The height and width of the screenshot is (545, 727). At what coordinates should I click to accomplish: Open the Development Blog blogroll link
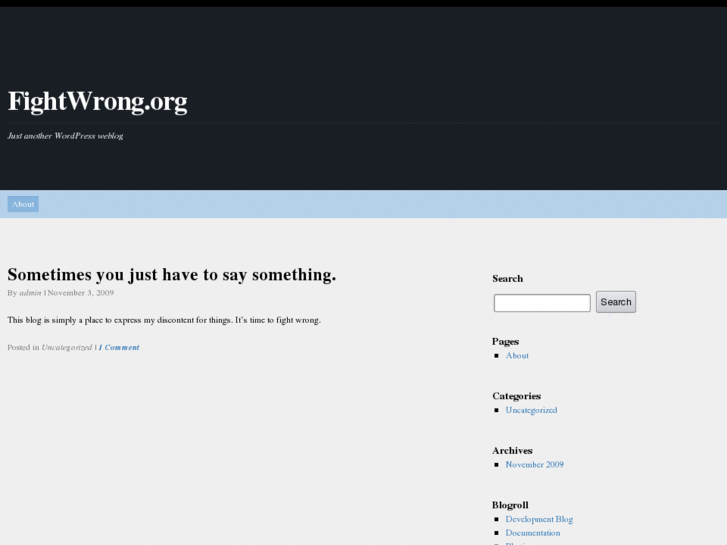(539, 519)
